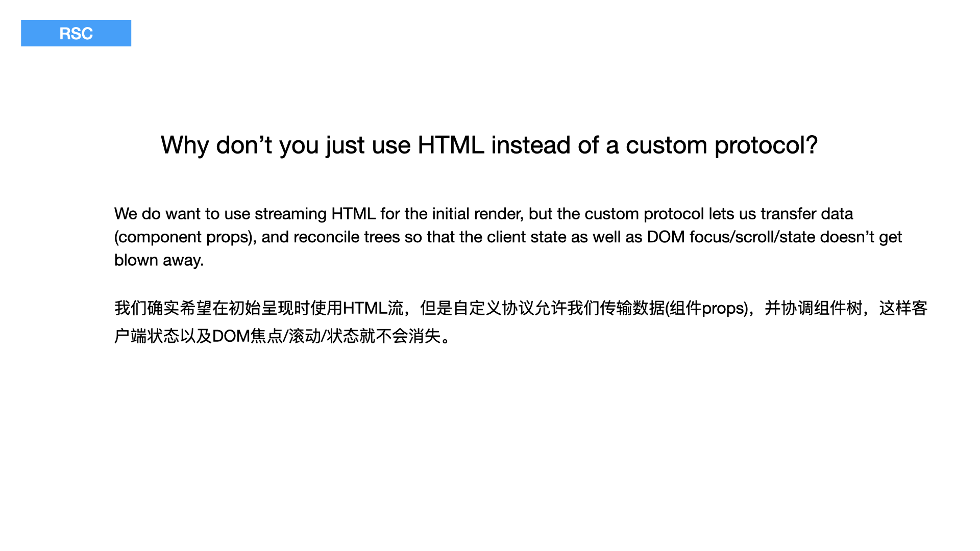Click "HTML流" in the Chinese text
This screenshot has width=980, height=551.
[373, 308]
